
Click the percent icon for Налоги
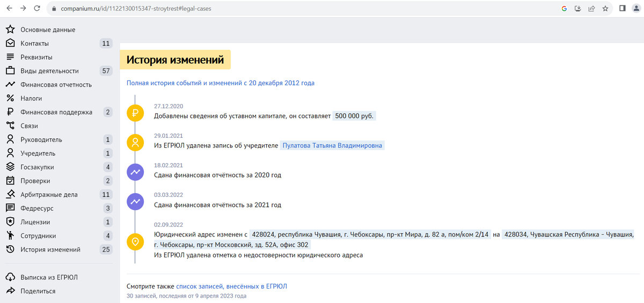click(x=10, y=98)
